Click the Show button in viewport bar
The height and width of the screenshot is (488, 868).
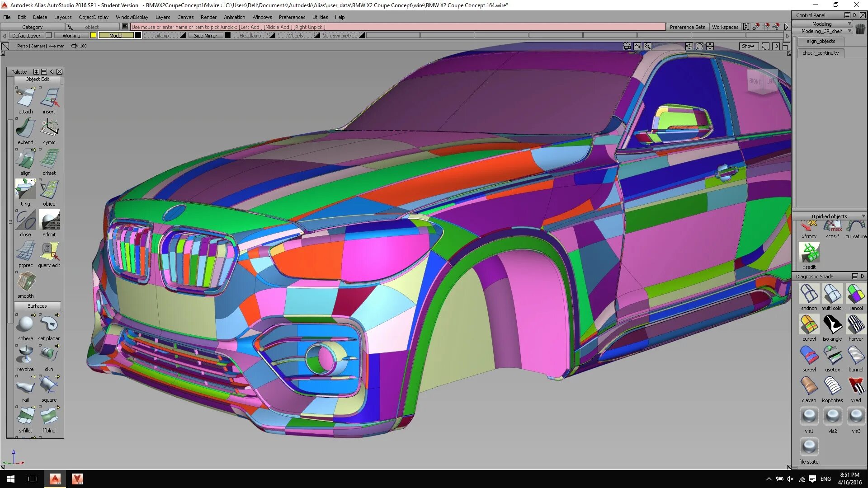click(x=748, y=46)
